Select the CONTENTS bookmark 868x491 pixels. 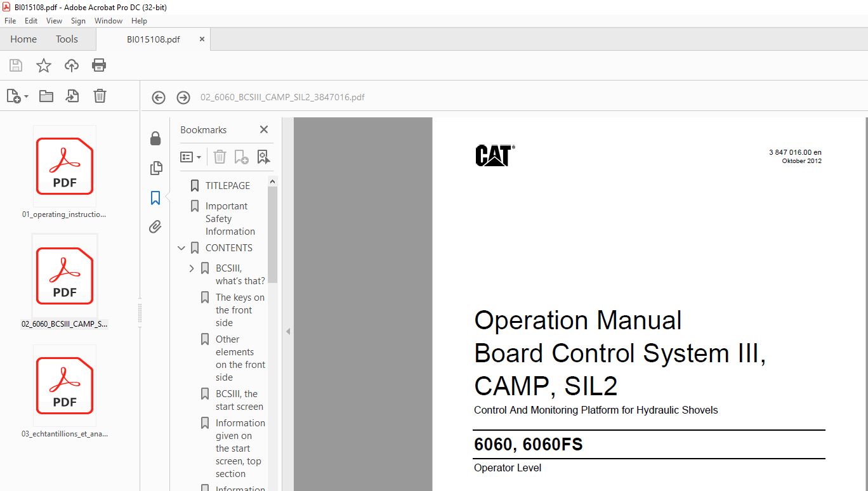[x=228, y=247]
